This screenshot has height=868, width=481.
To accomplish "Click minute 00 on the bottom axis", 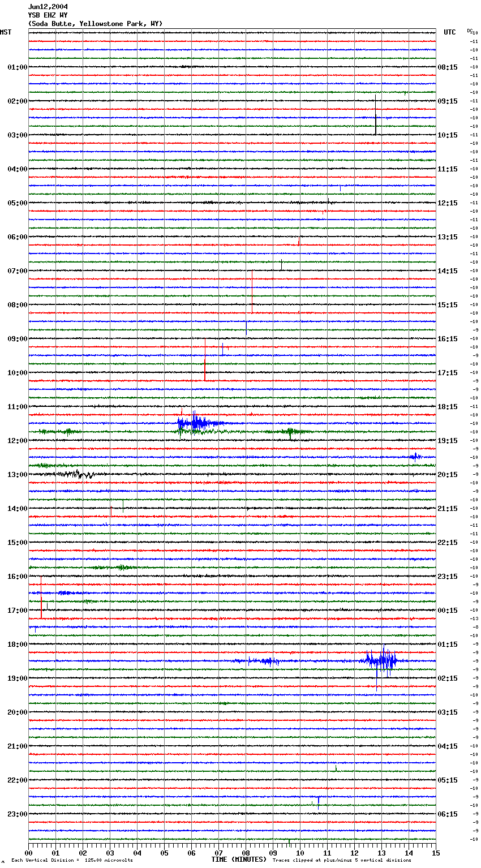I will pos(28,853).
